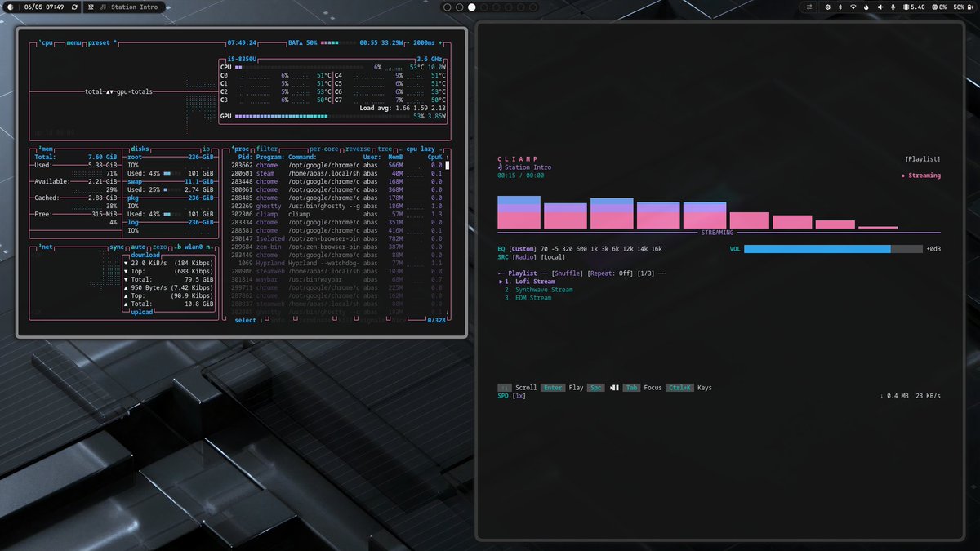Open the proc filter field
980x551 pixels.
point(267,149)
